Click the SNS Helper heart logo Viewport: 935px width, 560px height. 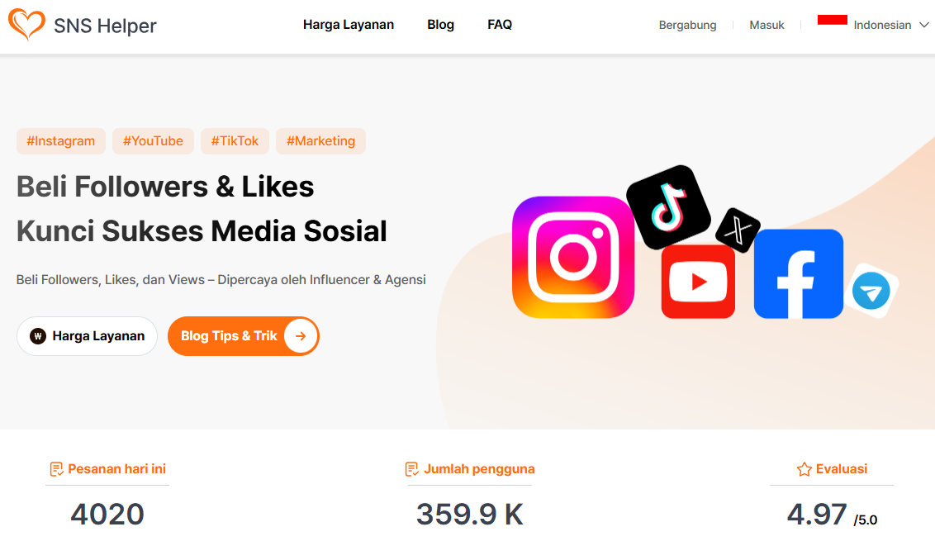[x=26, y=25]
